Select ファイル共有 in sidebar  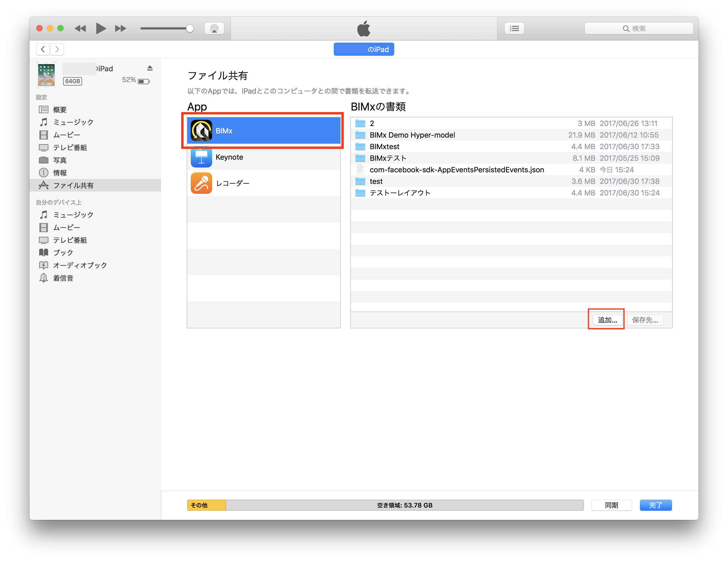(x=95, y=185)
